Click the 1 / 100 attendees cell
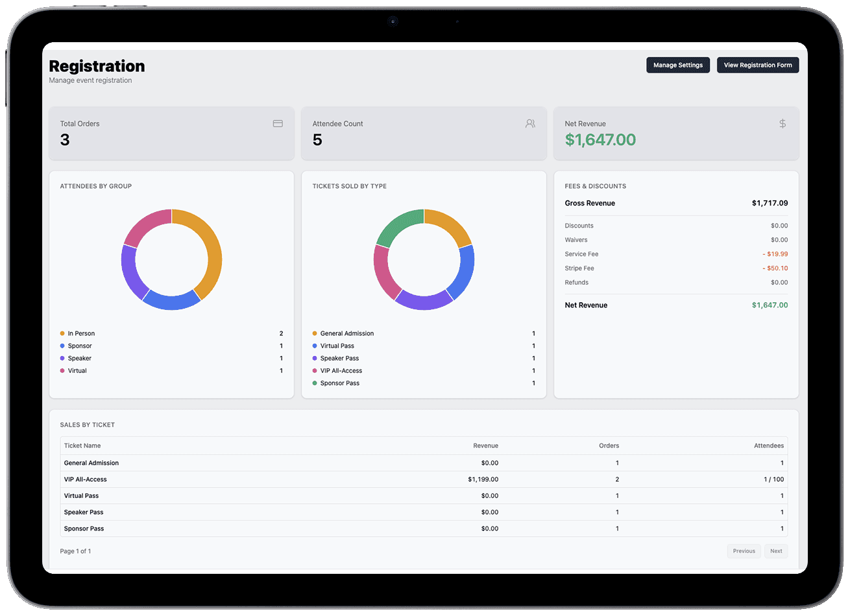The image size is (850, 616). pyautogui.click(x=774, y=479)
